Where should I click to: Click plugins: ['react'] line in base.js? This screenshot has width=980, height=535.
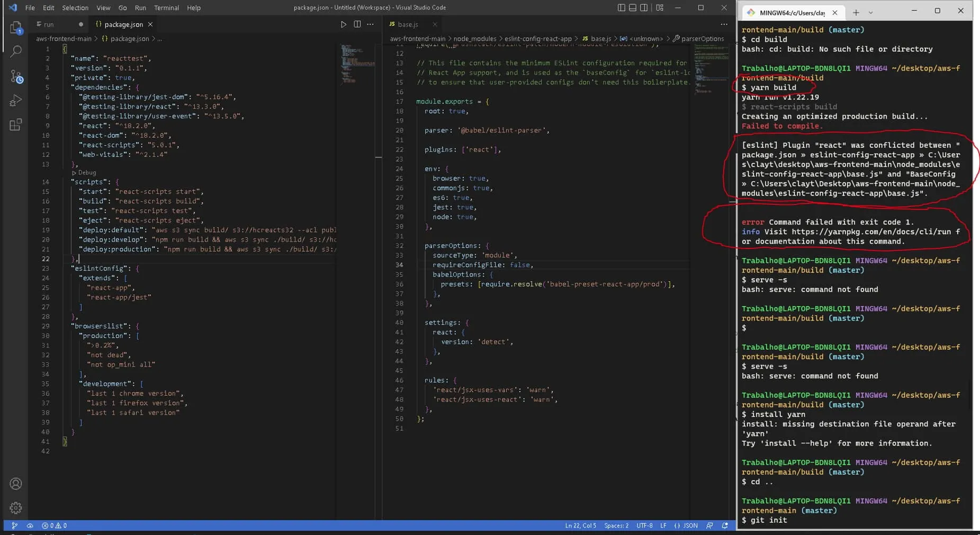pos(462,149)
